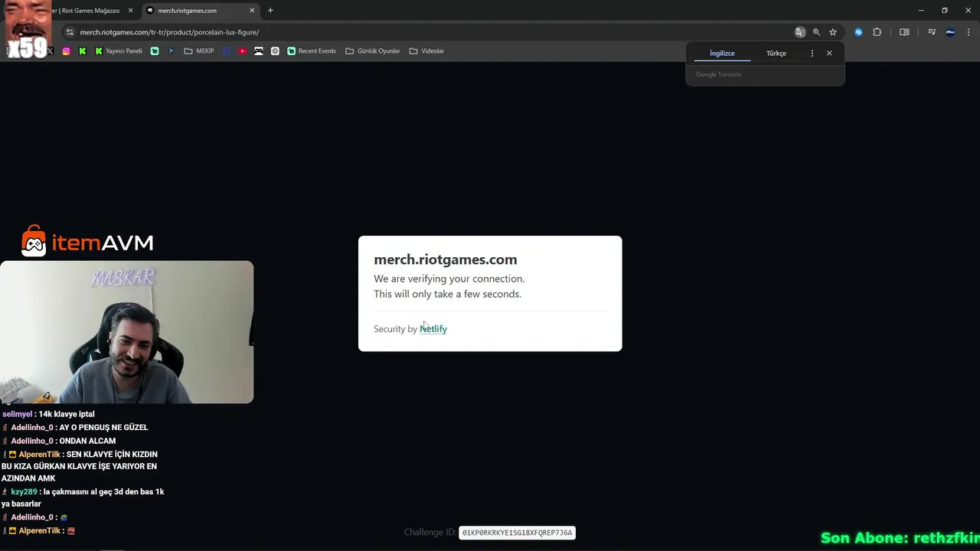Open the Yayıncı Paneli bookmark
Screen dimensions: 980x551
pyautogui.click(x=119, y=51)
